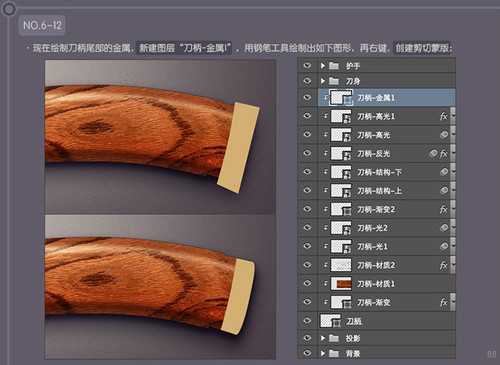Select the 刀柄 shape layer thumbnail

(x=330, y=321)
